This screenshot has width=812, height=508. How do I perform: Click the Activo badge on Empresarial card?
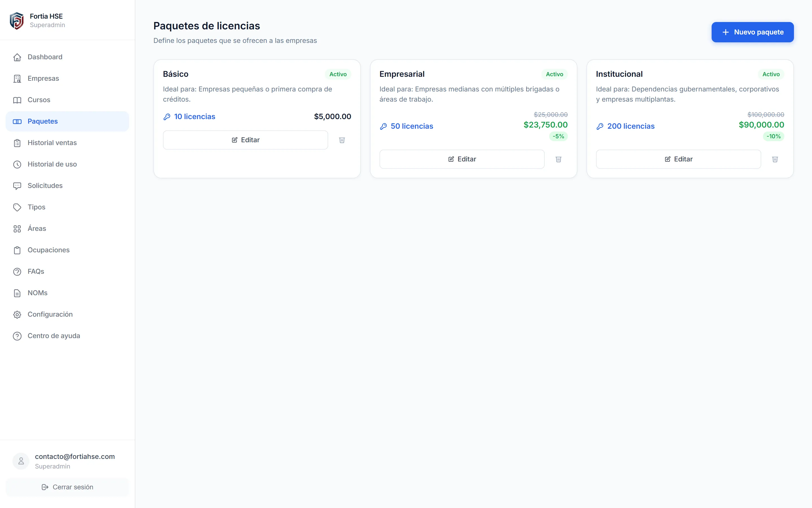click(x=554, y=74)
